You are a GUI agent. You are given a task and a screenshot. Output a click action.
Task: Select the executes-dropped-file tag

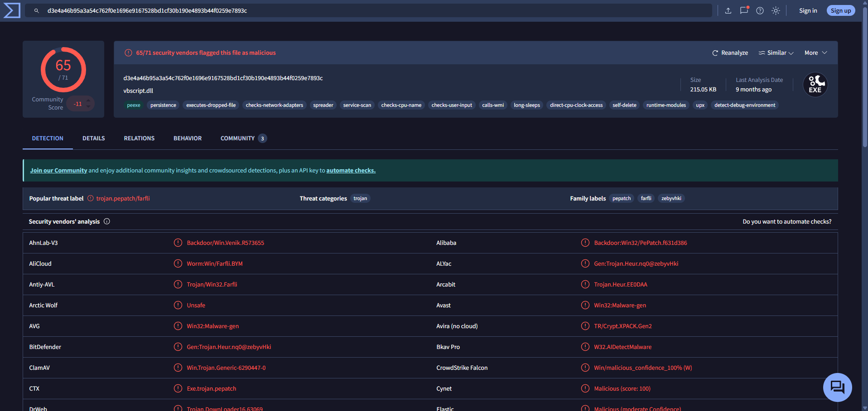(211, 105)
